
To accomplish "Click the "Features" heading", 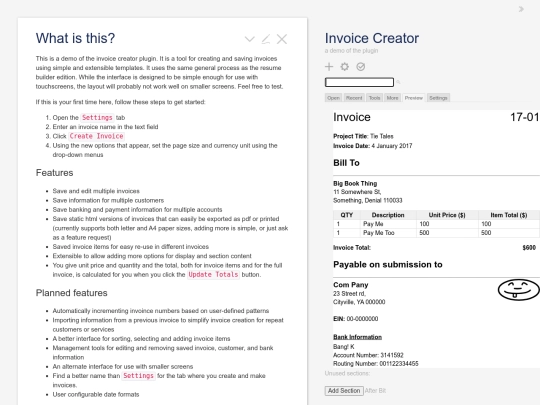I will tap(54, 173).
